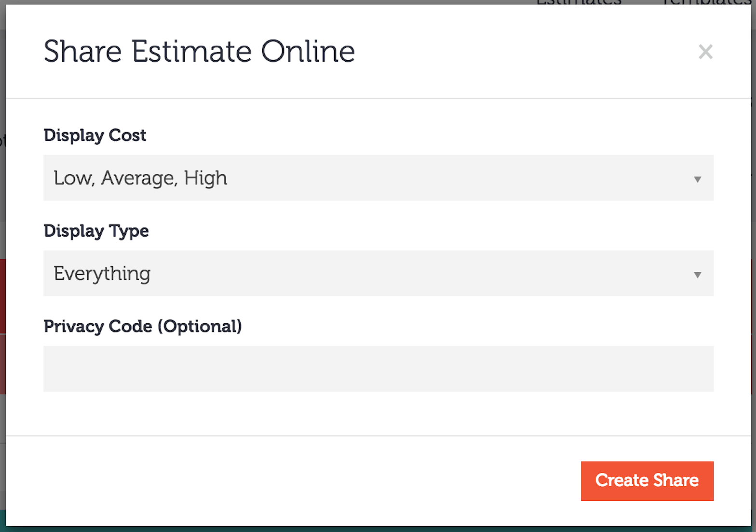The width and height of the screenshot is (756, 532).
Task: Open the Display Cost dropdown
Action: [x=378, y=178]
